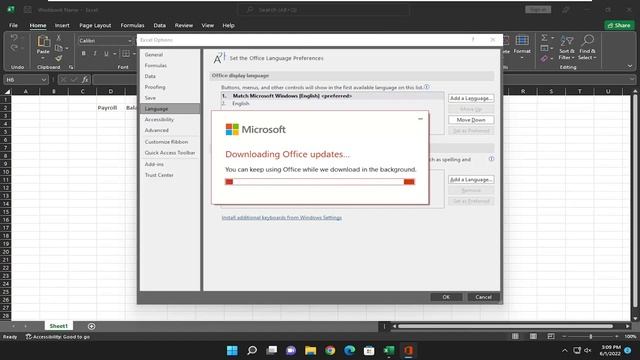The height and width of the screenshot is (360, 640).
Task: Switch to Page Layout view icon in status bar
Action: [x=533, y=336]
